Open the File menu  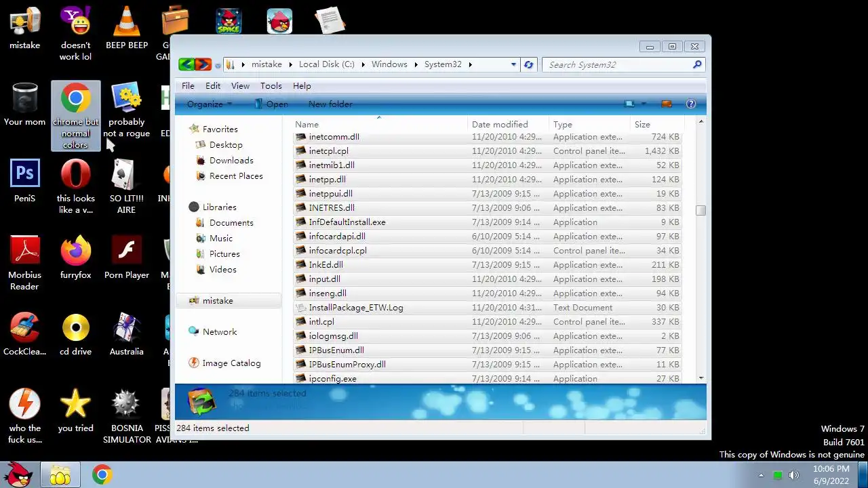point(188,86)
